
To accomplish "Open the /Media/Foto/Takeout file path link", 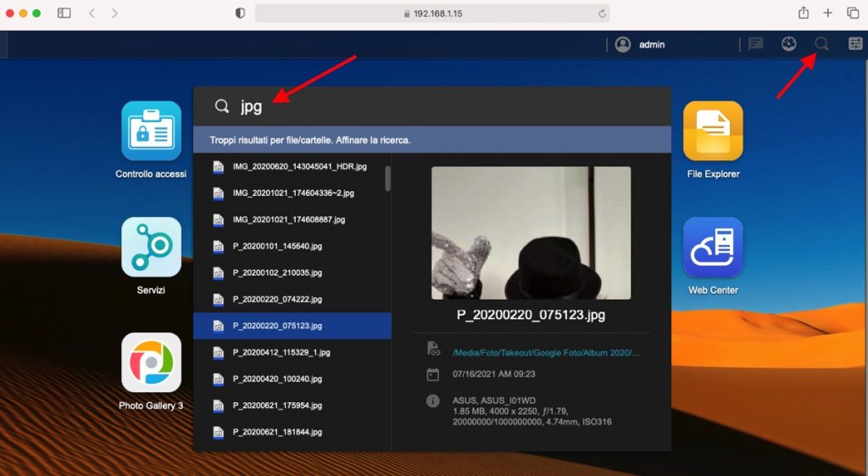I will 546,352.
